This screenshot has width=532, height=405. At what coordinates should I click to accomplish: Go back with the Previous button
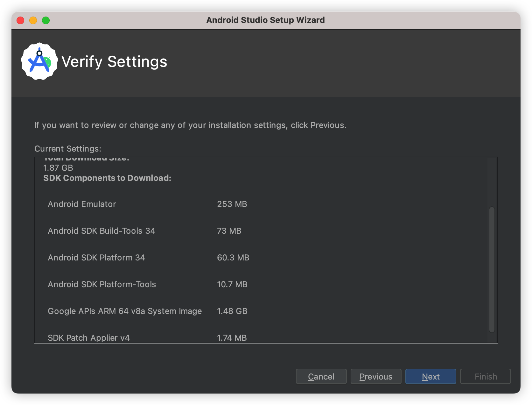point(376,376)
